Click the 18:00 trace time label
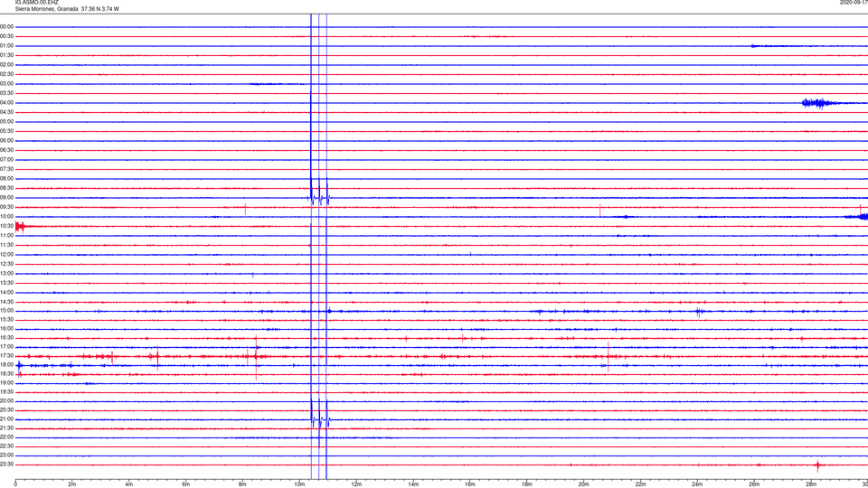868x488 pixels. (x=6, y=364)
